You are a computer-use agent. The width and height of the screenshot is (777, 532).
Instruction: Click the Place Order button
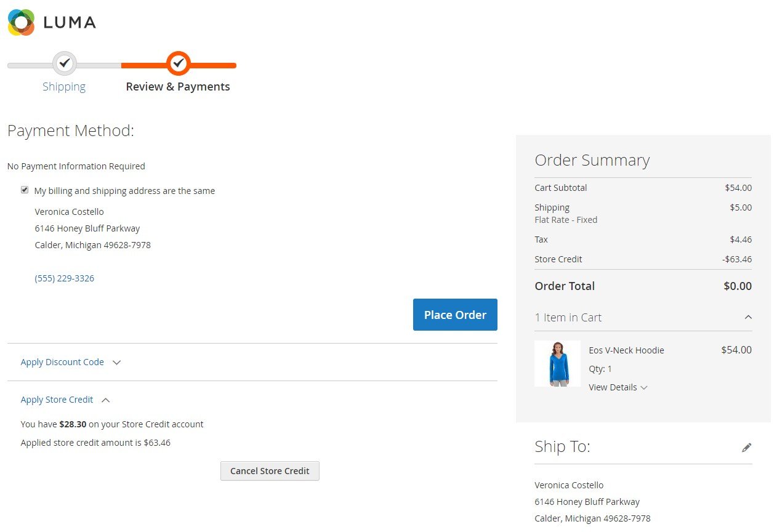455,315
